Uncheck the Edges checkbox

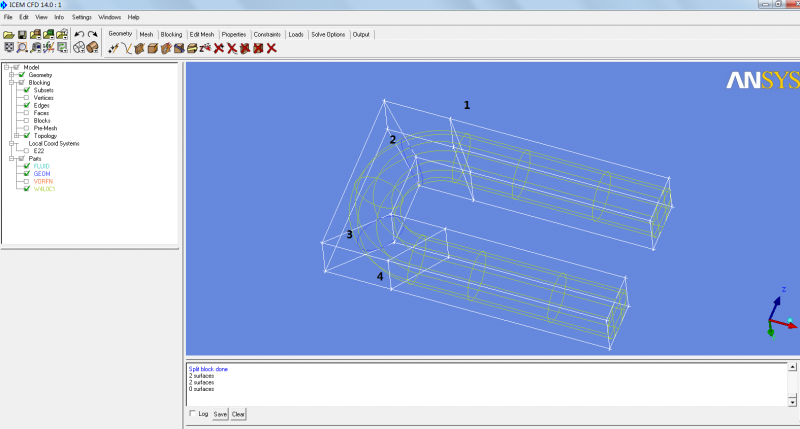[x=27, y=105]
